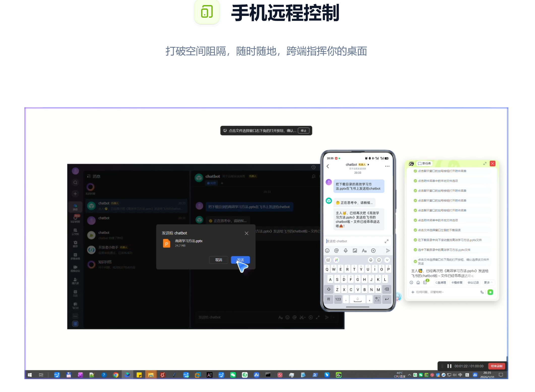Toggle Chinese/English input key on phone keyboard
Screen dimensions: 535x392
(x=377, y=299)
